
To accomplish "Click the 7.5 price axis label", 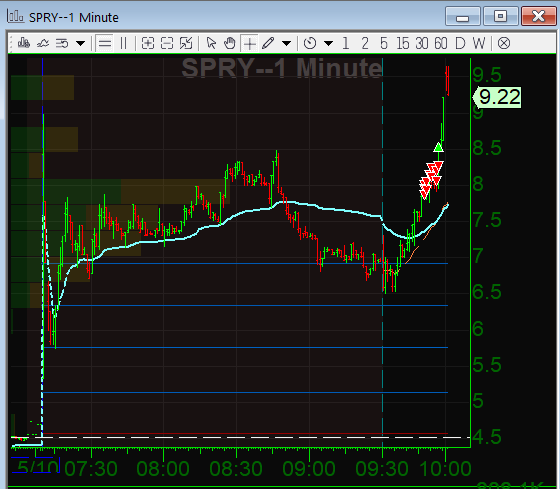I will (487, 220).
